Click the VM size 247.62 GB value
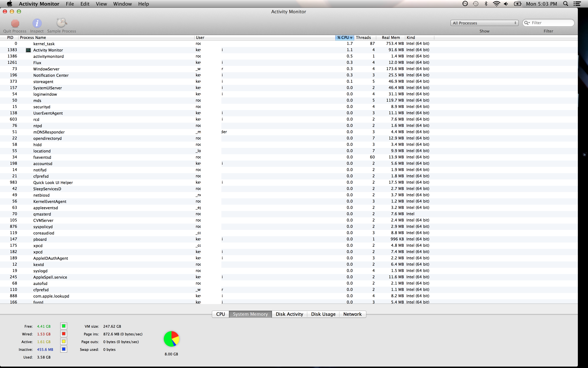The width and height of the screenshot is (588, 368). (112, 326)
